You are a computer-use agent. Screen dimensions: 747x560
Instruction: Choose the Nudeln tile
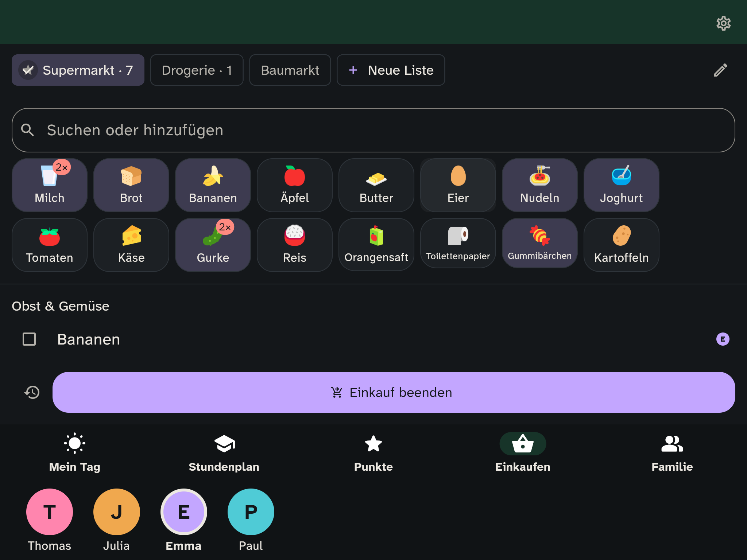click(540, 185)
